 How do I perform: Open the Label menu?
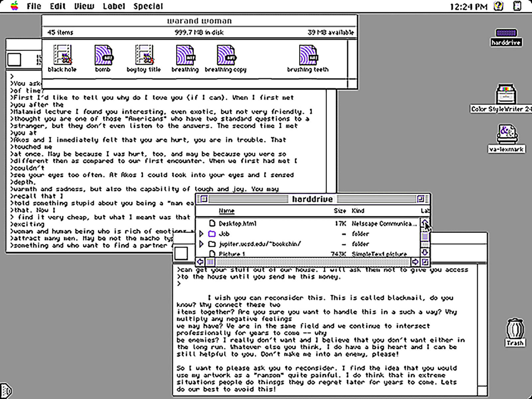114,6
